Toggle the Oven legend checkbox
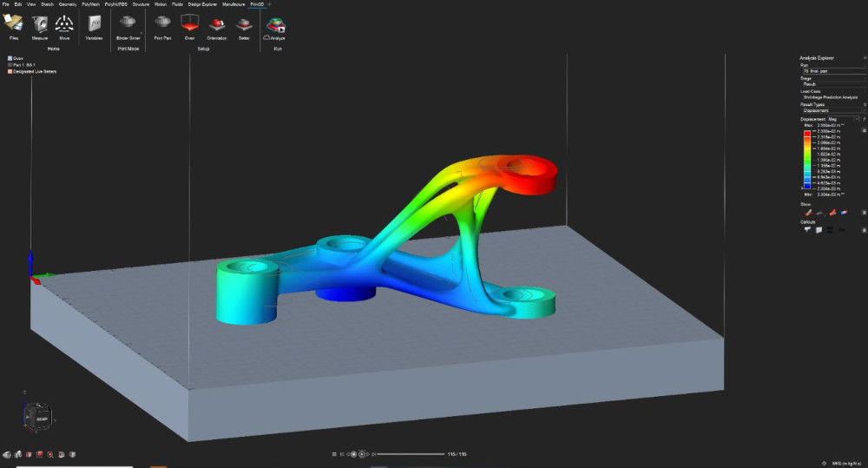Screen dimensions: 868x468 click(x=10, y=58)
